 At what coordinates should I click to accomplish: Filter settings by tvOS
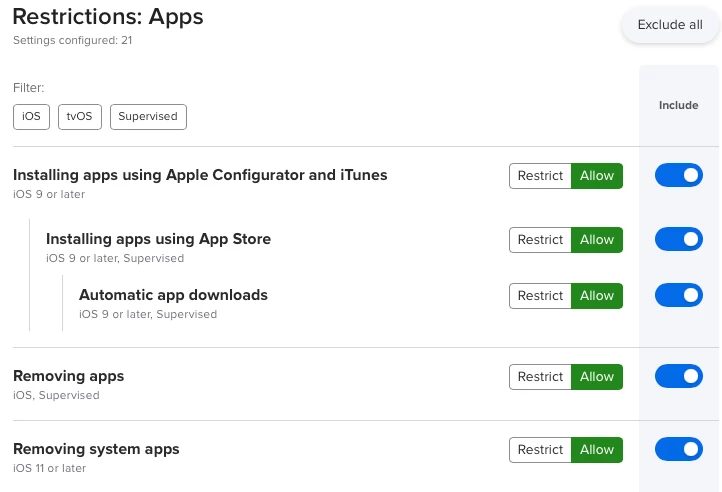(80, 117)
